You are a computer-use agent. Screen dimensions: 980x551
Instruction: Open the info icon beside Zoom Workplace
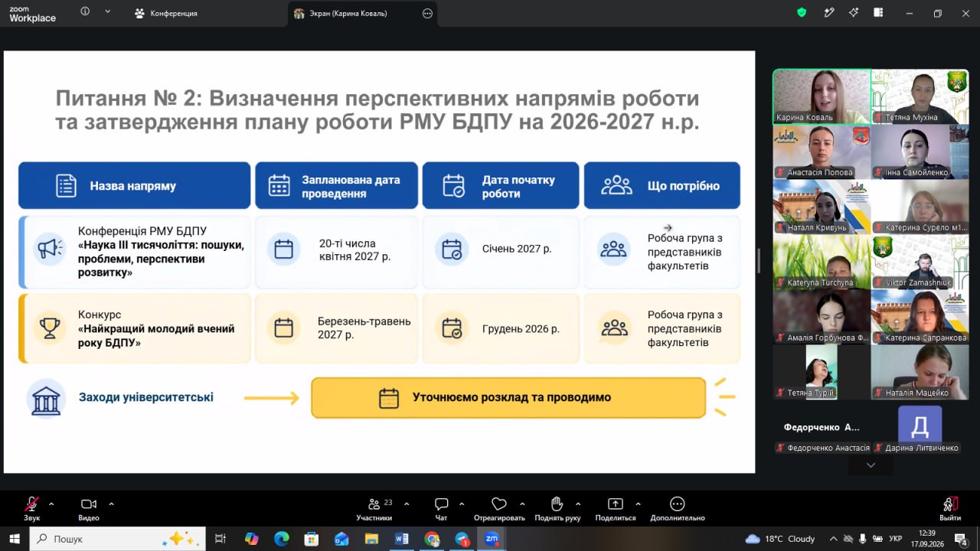click(x=85, y=11)
